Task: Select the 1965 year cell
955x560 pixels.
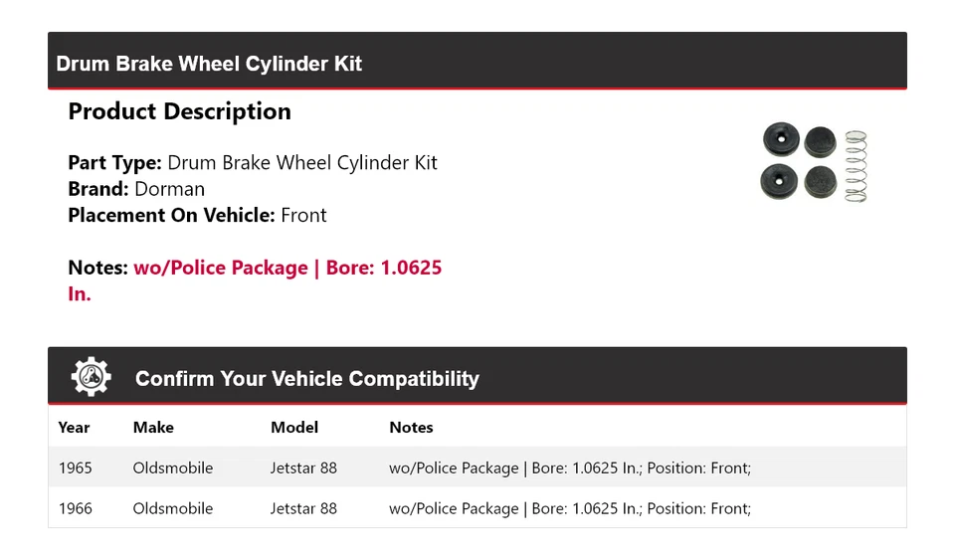Action: [x=76, y=467]
